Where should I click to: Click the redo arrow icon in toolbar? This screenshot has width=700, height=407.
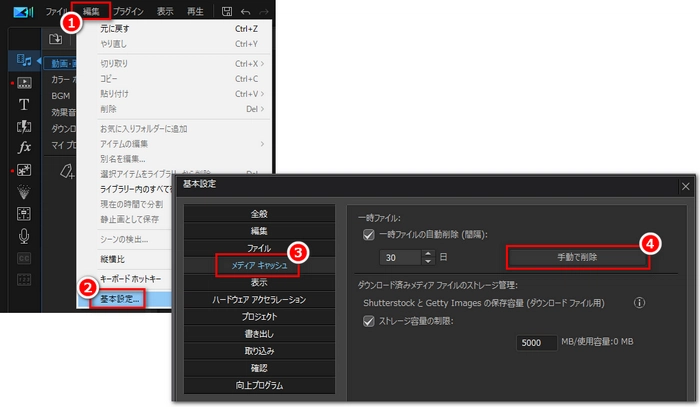pyautogui.click(x=264, y=12)
